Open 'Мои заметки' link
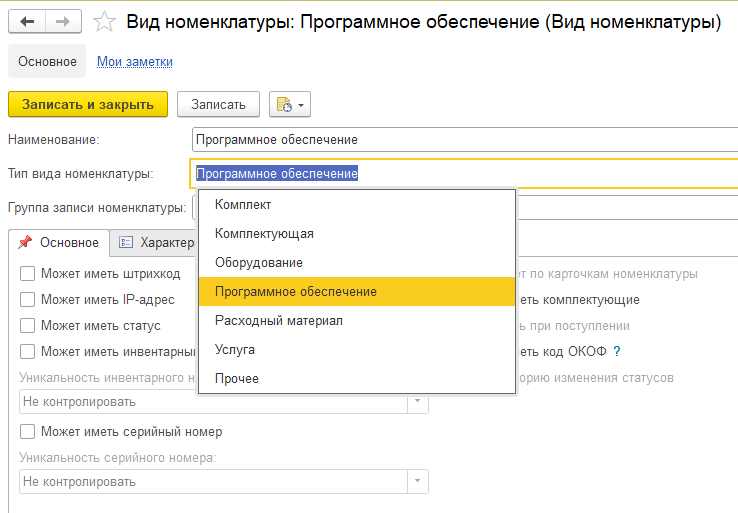The width and height of the screenshot is (738, 513). coord(134,62)
